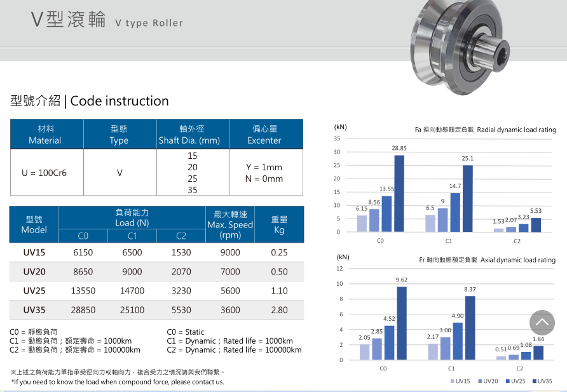Click the Radial dynamic load rating chart title
The image size is (567, 392).
point(485,130)
